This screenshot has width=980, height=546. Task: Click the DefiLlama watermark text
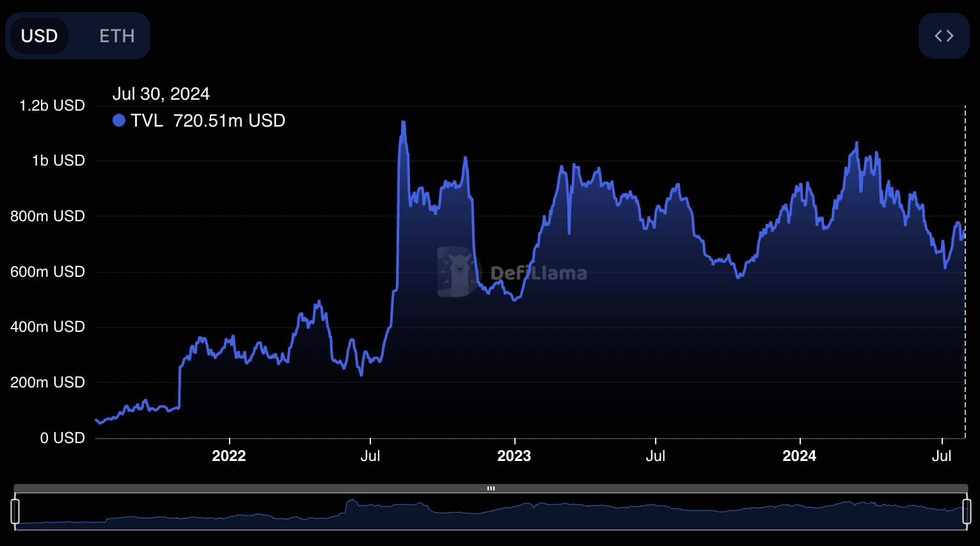coord(539,274)
